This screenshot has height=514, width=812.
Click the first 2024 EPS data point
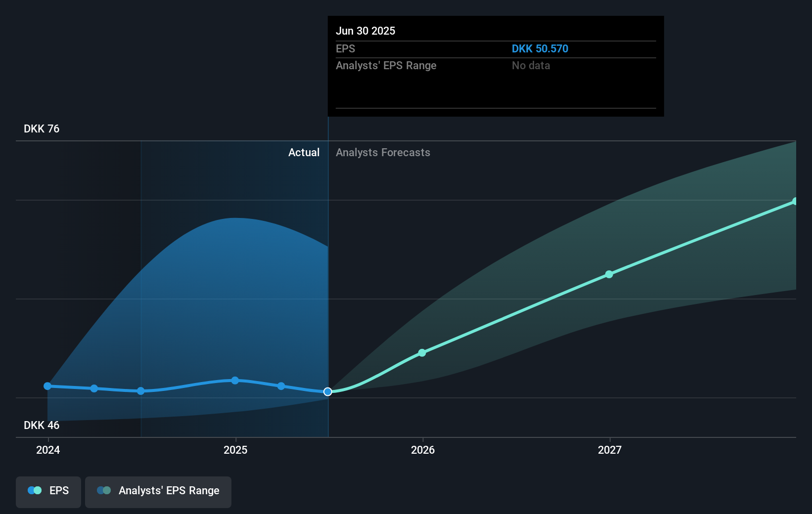click(x=47, y=385)
